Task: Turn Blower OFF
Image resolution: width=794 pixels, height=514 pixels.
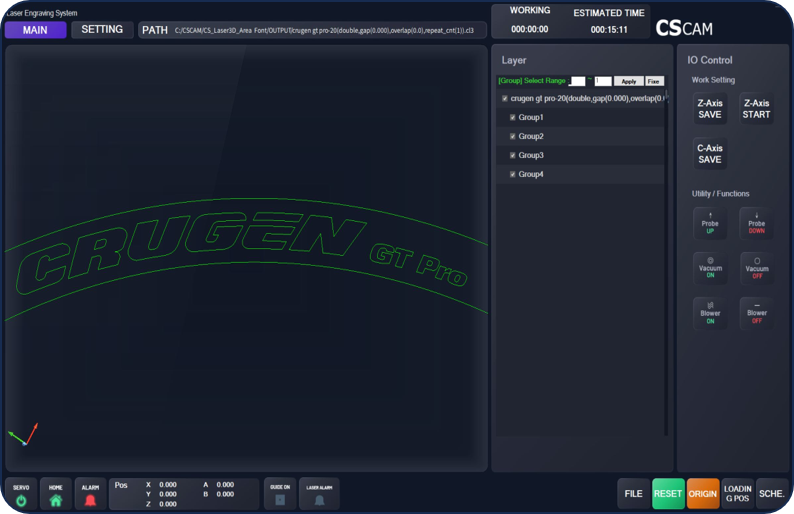Action: [757, 313]
